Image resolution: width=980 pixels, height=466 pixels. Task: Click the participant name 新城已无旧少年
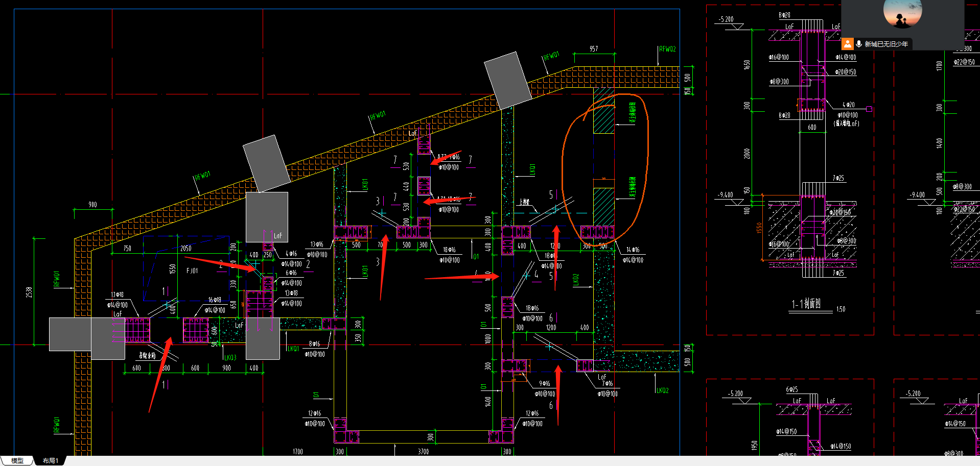point(886,44)
